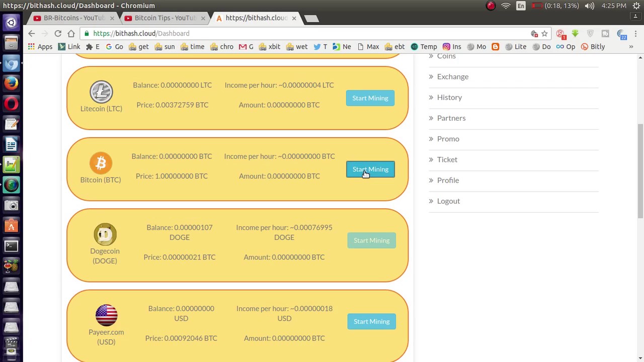644x362 pixels.
Task: Open the Blogger bookmark icon
Action: click(x=495, y=47)
